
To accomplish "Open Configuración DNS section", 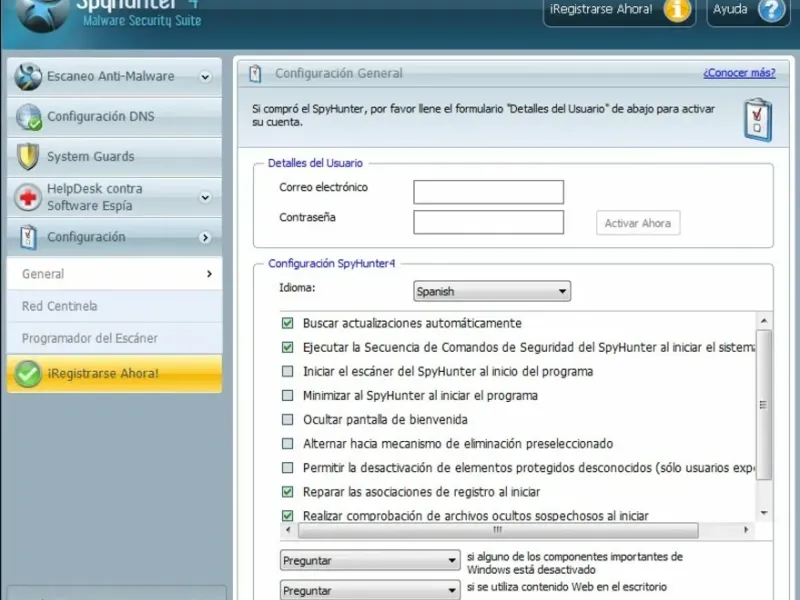I will coord(114,117).
